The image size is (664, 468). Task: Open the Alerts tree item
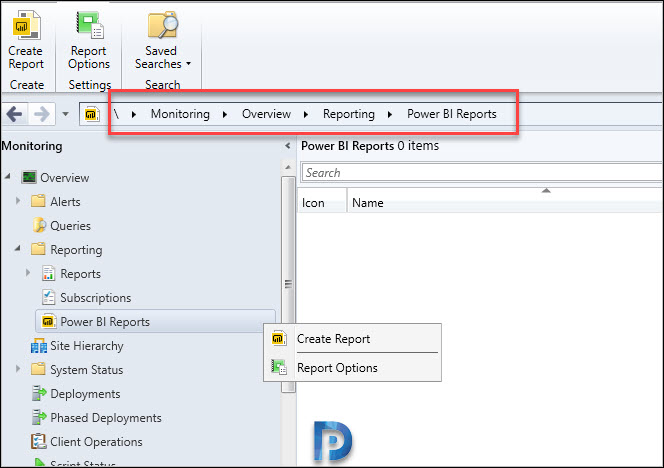click(65, 202)
